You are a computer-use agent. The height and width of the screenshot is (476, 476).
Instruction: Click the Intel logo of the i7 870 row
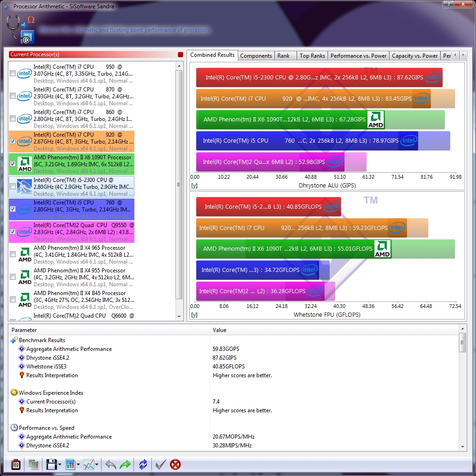[x=24, y=96]
